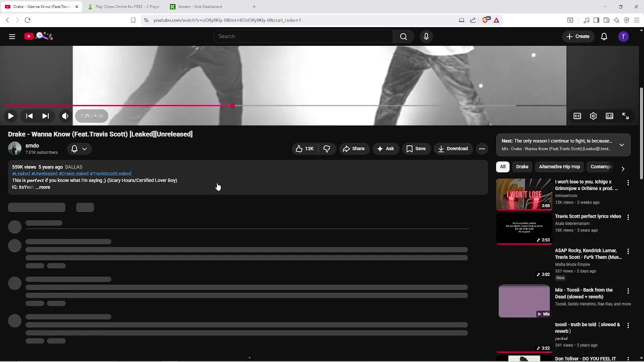This screenshot has height=362, width=644.
Task: Seek using the red progress bar handle
Action: click(232, 106)
